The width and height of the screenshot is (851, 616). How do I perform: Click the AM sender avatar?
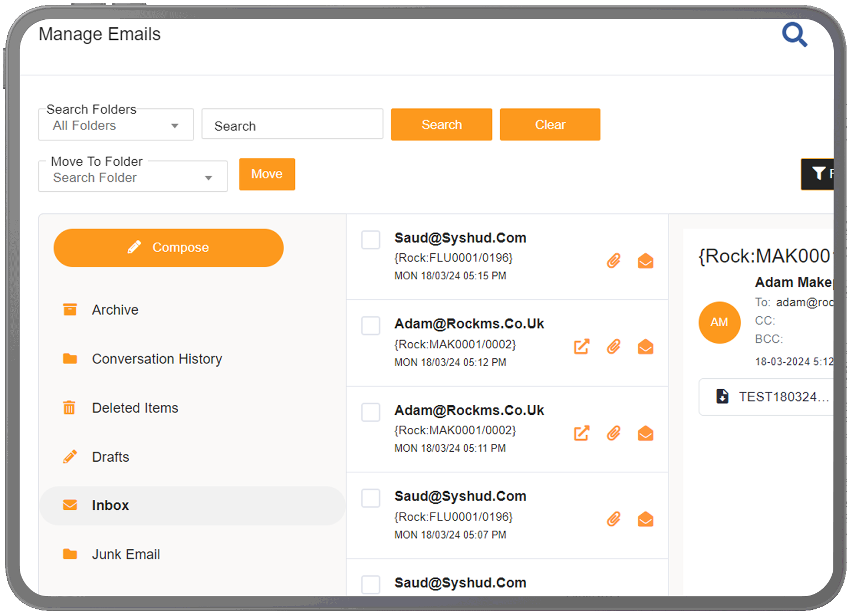[x=719, y=322]
